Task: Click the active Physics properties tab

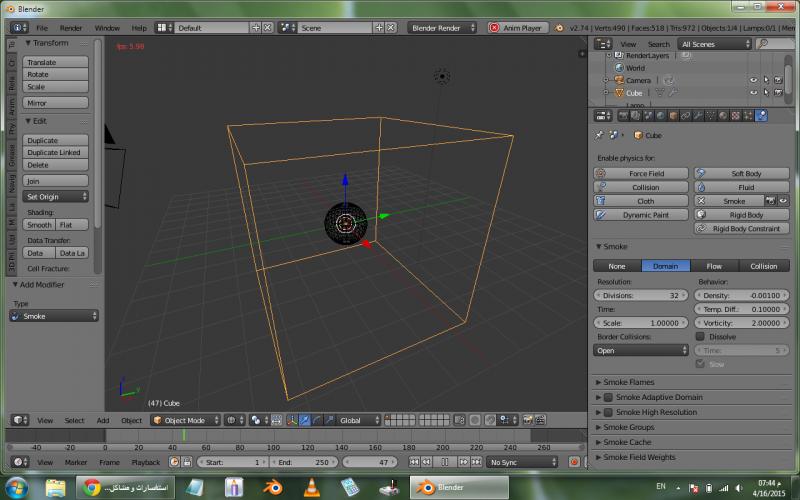Action: pos(761,116)
